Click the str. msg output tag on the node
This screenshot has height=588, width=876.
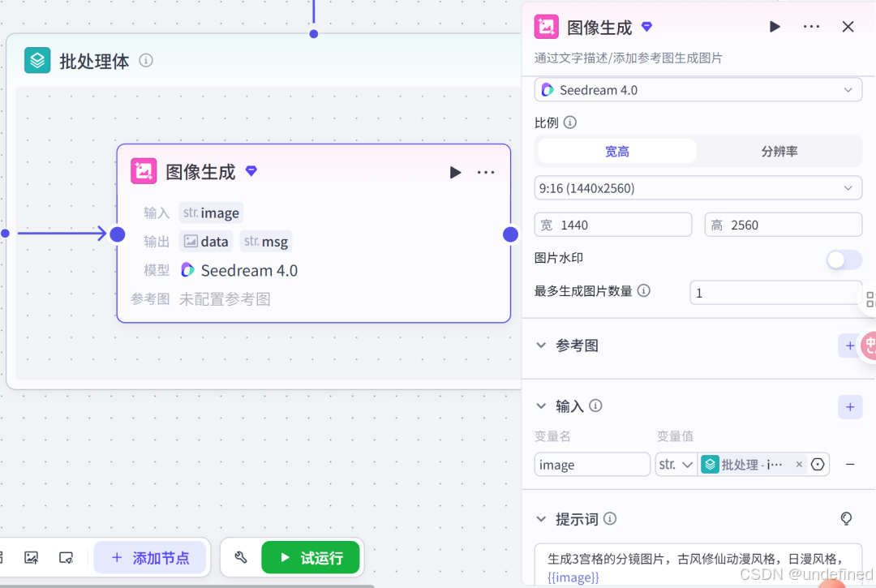[x=266, y=241]
